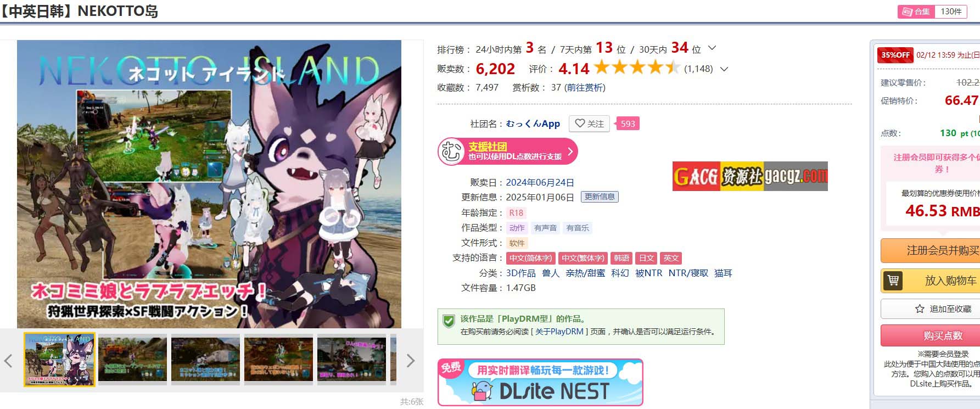Click the GACG资源社 watermark logo
This screenshot has width=980, height=409.
pyautogui.click(x=750, y=176)
